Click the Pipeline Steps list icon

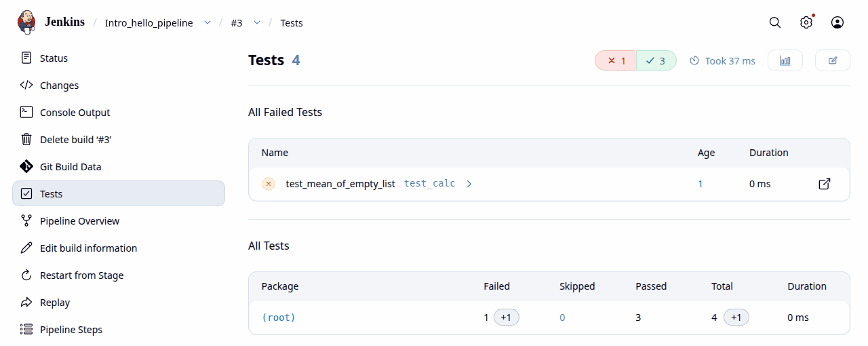tap(26, 329)
